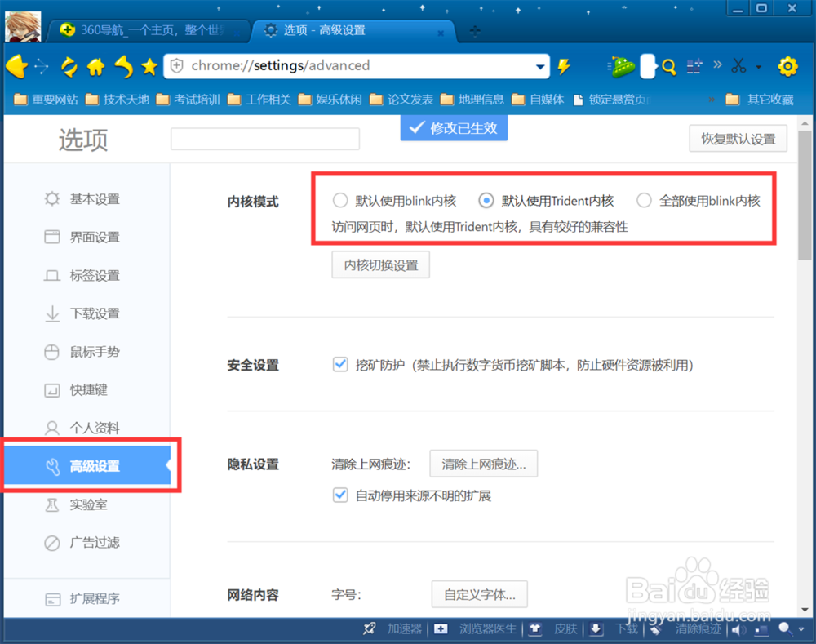Switch to the 360导航 tab
Viewport: 816px width, 644px height.
(149, 30)
